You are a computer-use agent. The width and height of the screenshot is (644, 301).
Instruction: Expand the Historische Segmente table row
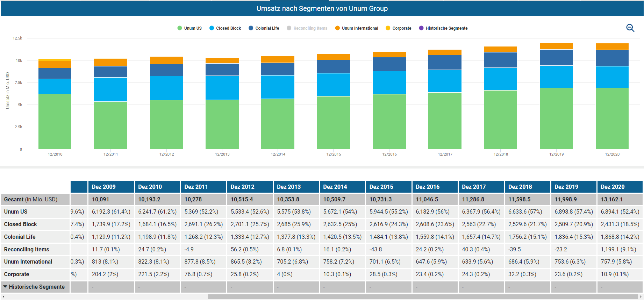(x=5, y=287)
